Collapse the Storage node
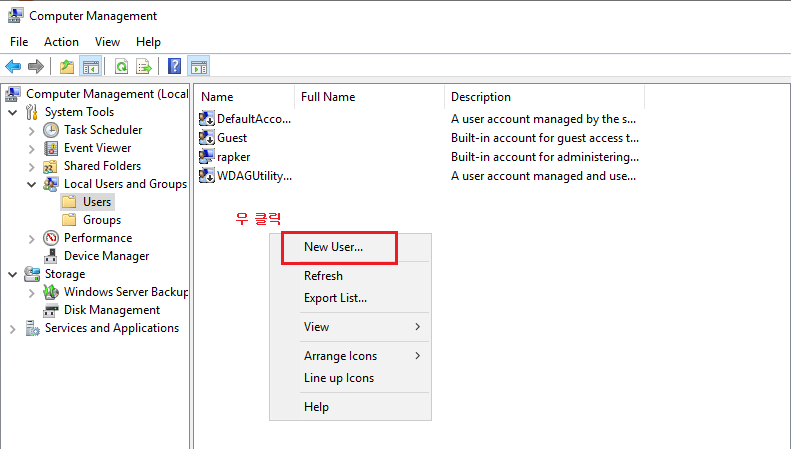Viewport: 791px width, 449px height. [x=13, y=274]
